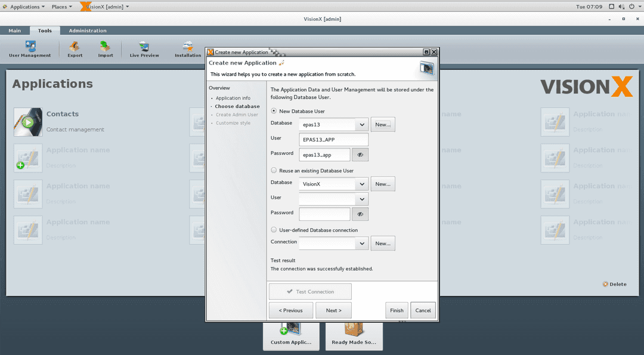Select 'Reuse an existing Database User' option

[273, 170]
